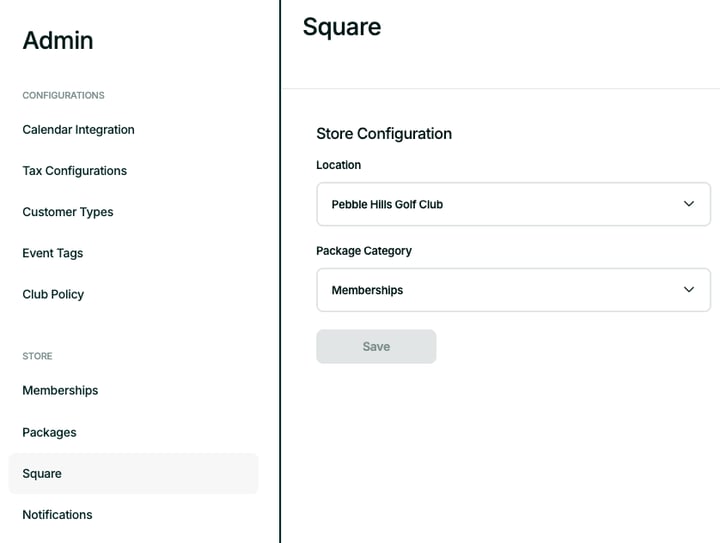Click chevron in Pebble Hills Golf Club field
The width and height of the screenshot is (720, 543).
[689, 204]
